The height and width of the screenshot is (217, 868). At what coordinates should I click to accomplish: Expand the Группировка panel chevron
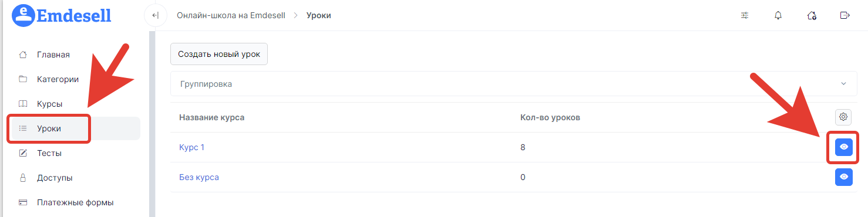tap(843, 84)
